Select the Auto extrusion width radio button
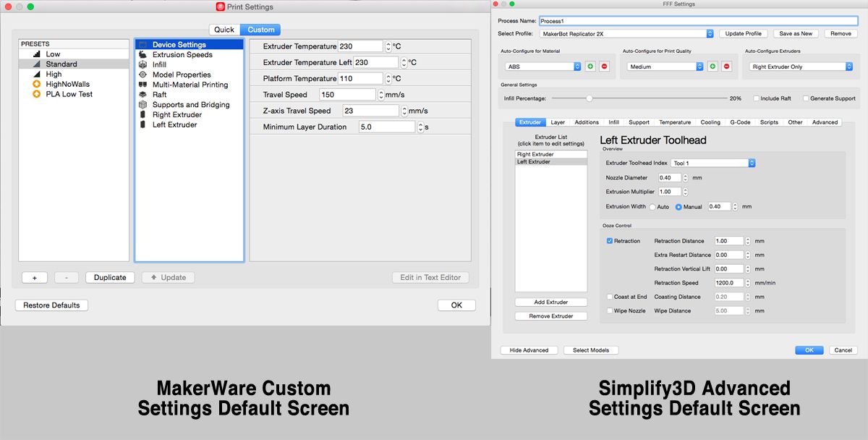 click(x=652, y=207)
